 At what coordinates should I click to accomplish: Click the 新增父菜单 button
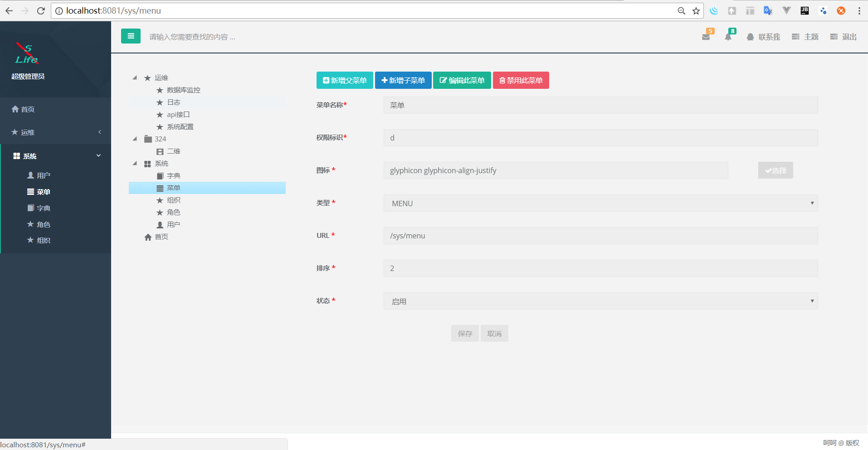coord(345,80)
